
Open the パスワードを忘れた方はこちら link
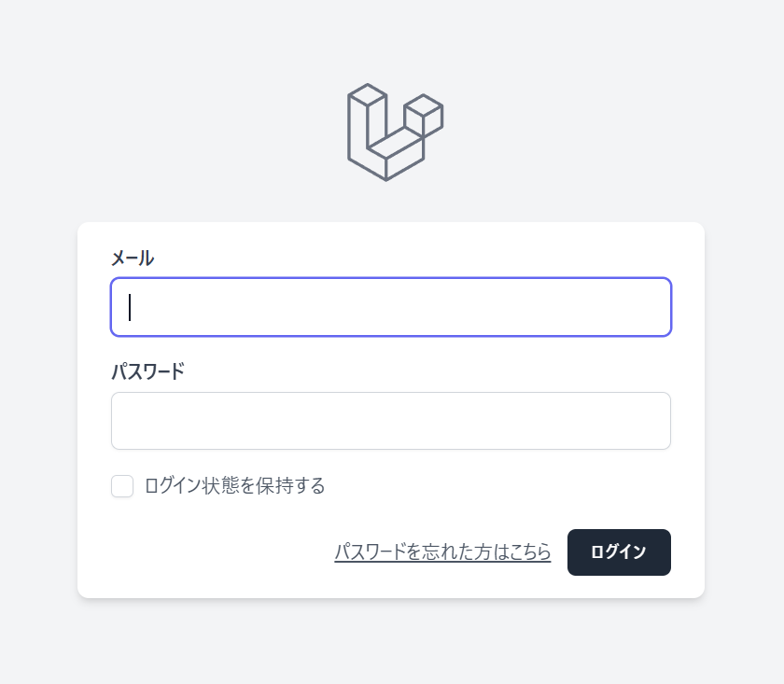click(x=442, y=552)
